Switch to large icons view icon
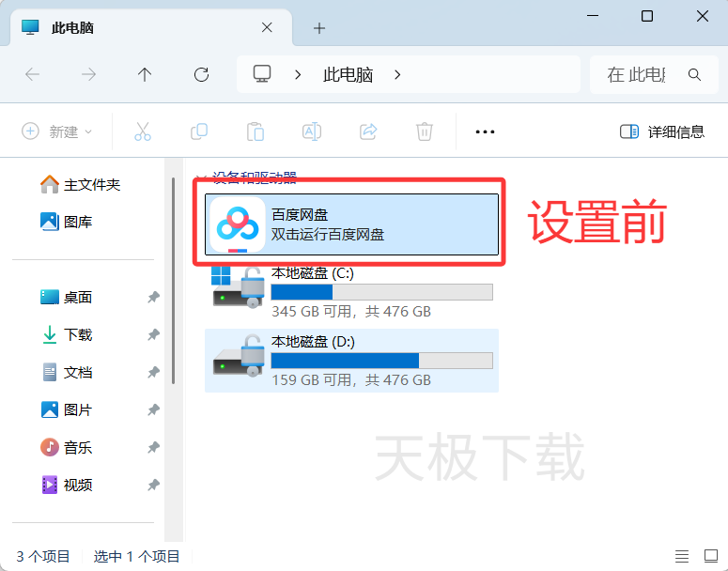 711,556
